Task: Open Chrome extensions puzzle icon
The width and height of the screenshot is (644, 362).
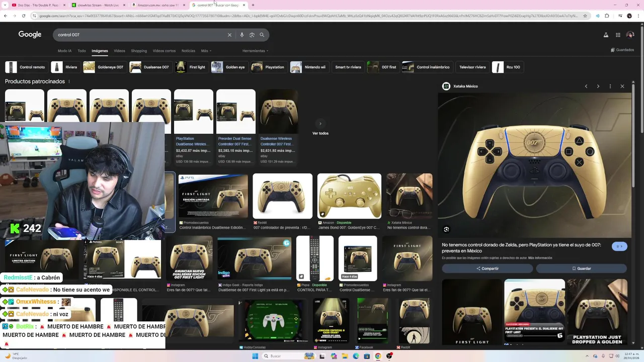Action: click(x=607, y=16)
